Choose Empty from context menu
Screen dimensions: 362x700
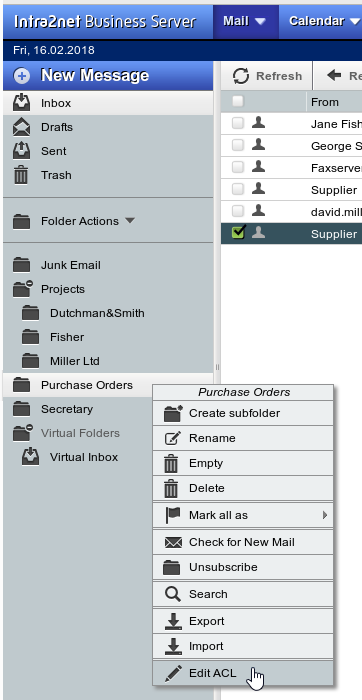(x=243, y=463)
